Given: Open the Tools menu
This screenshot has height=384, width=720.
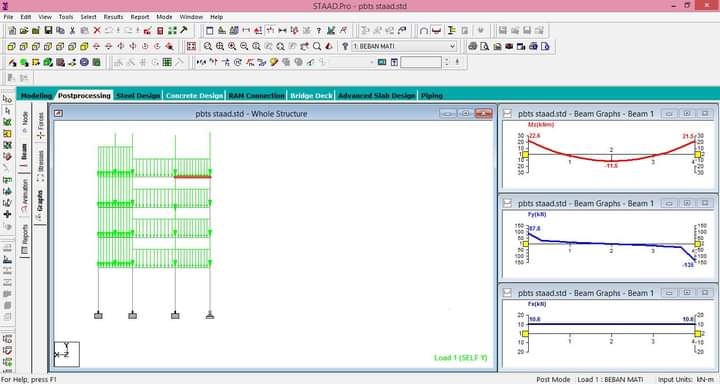Looking at the screenshot, I should (x=66, y=17).
